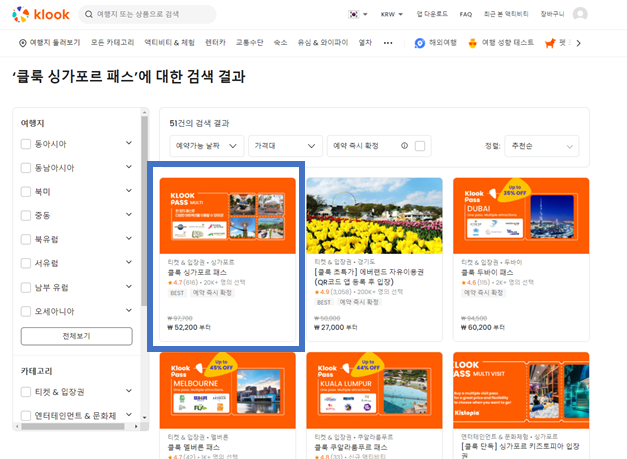Expand the 동남아시아 region chevron

129,167
